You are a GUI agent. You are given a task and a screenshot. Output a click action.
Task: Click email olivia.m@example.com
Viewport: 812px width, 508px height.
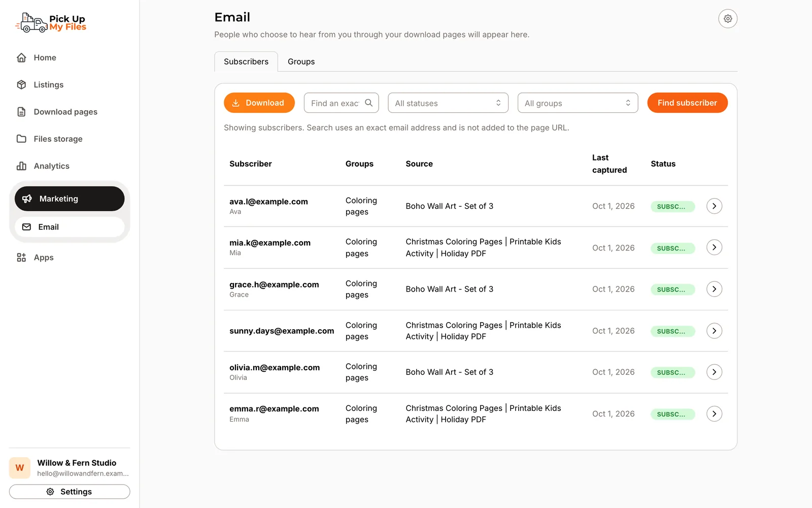click(275, 367)
